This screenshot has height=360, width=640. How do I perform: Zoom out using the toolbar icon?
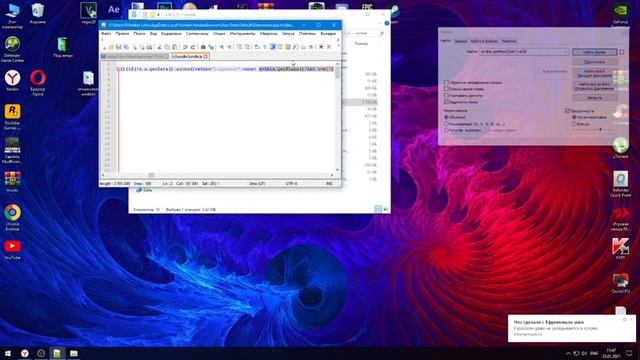(x=230, y=47)
